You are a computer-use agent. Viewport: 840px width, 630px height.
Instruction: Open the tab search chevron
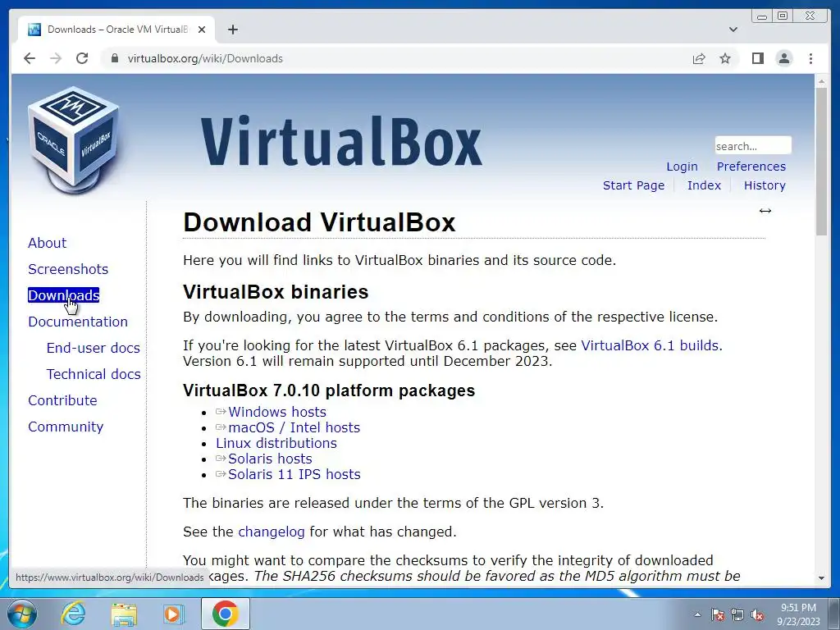(733, 30)
